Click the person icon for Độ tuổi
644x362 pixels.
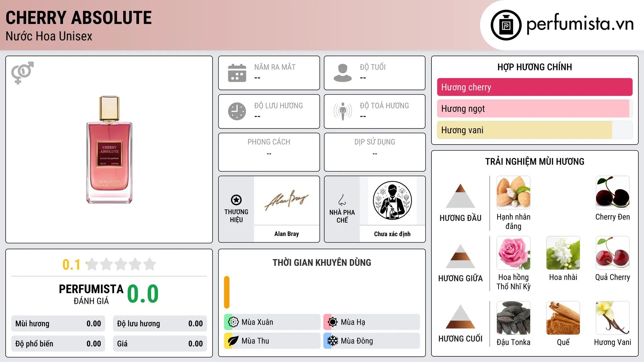(343, 73)
